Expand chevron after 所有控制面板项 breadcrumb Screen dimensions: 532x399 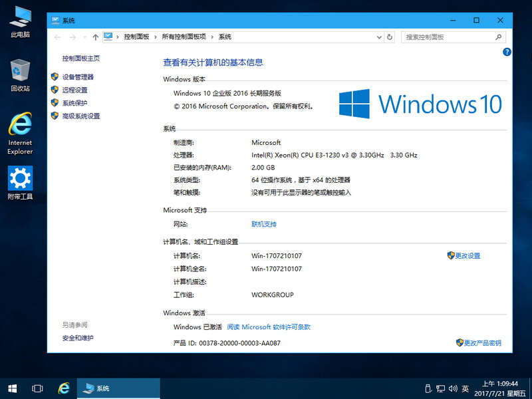(212, 37)
